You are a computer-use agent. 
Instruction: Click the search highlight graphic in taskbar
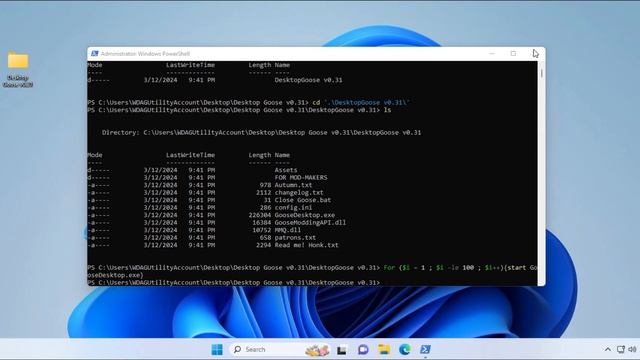317,350
